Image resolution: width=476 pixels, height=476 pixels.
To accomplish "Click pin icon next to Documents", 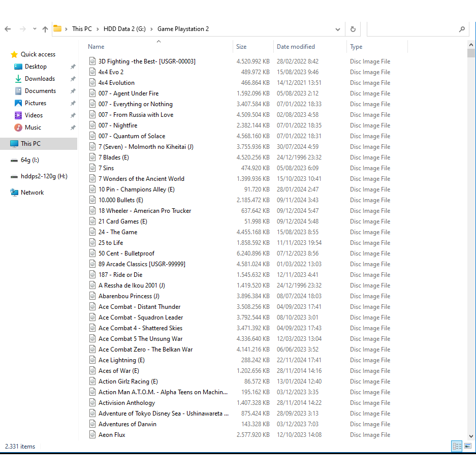I will (x=73, y=91).
